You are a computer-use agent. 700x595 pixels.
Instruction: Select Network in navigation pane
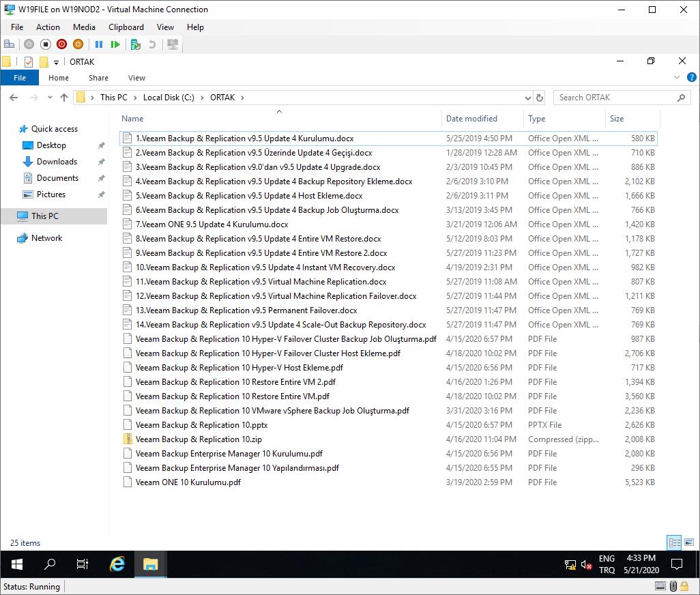click(x=46, y=238)
